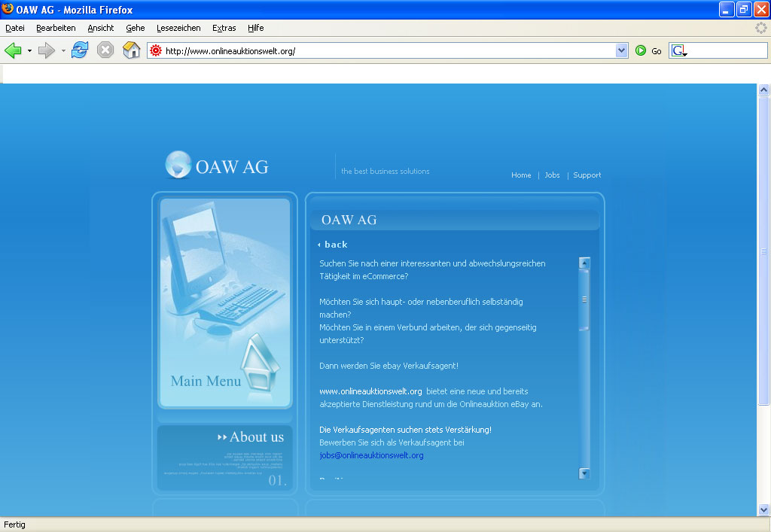Click the Google search input box
This screenshot has width=771, height=532.
click(727, 50)
